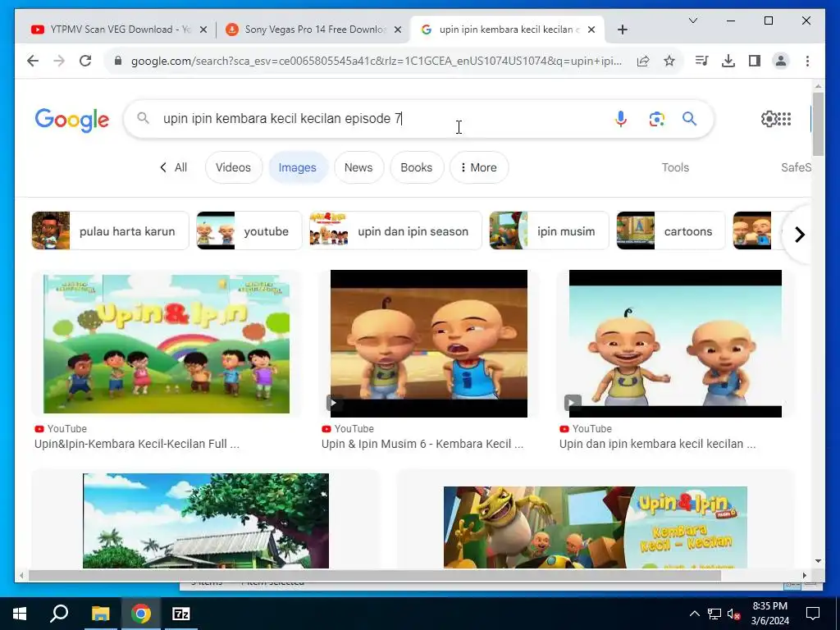Click the ipin musim suggestion chip
Viewport: 840px width, 630px height.
coord(549,231)
